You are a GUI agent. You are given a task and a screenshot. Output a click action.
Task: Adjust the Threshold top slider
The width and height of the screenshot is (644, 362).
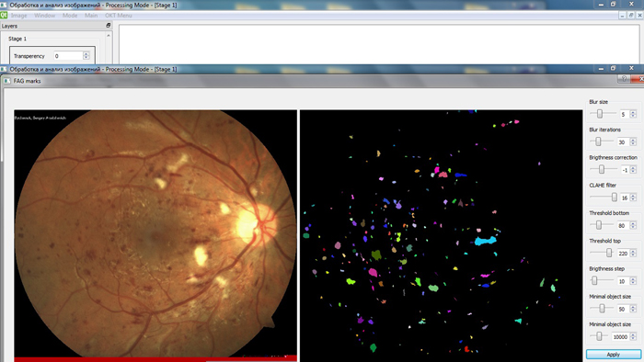(x=609, y=253)
